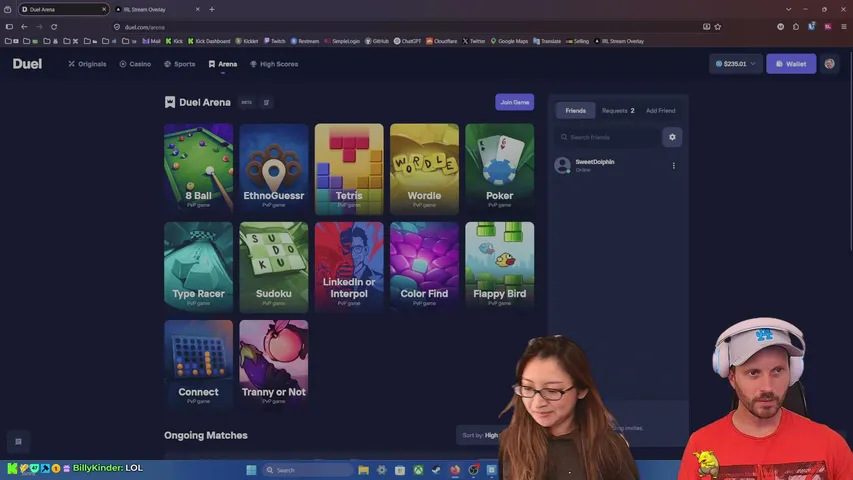
Task: Navigate to Sports section
Action: coord(180,64)
